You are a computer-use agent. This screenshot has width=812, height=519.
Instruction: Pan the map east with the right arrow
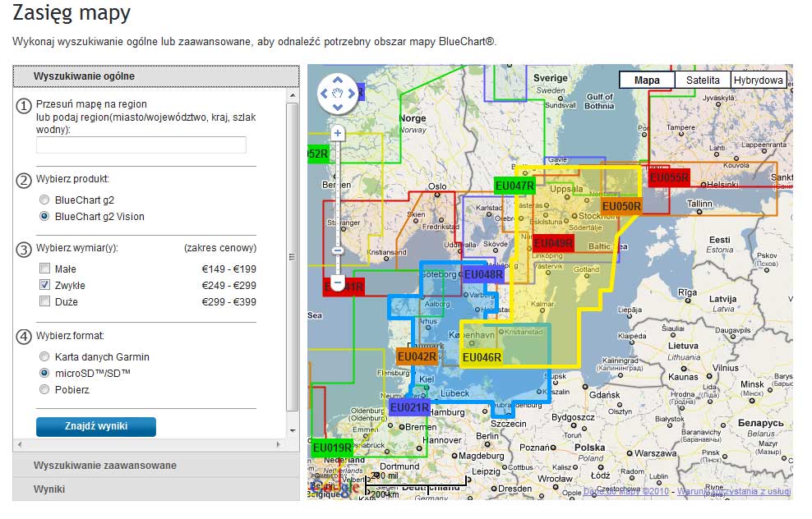click(350, 93)
